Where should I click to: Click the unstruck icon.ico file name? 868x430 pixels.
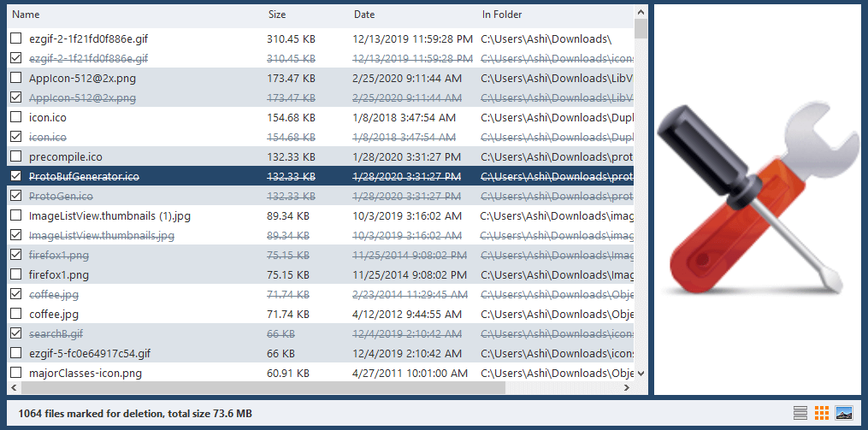tap(48, 117)
